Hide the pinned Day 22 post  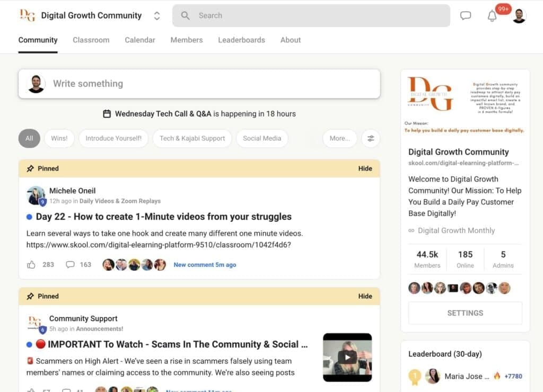[365, 168]
